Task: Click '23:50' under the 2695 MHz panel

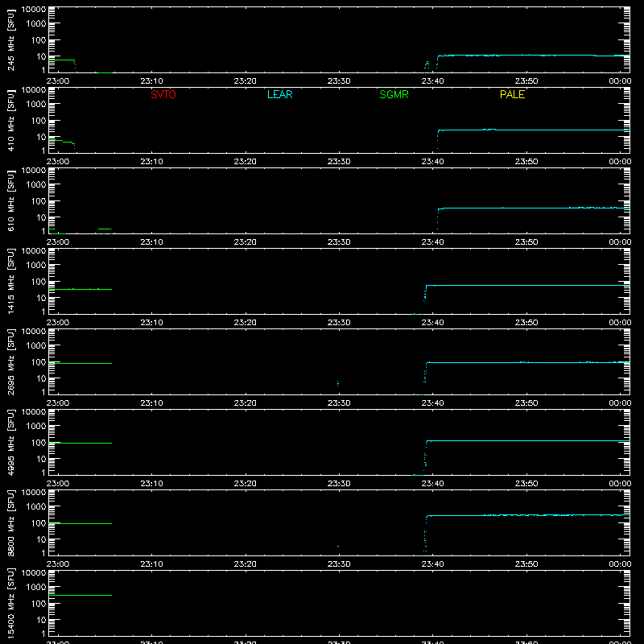Action: (x=526, y=403)
